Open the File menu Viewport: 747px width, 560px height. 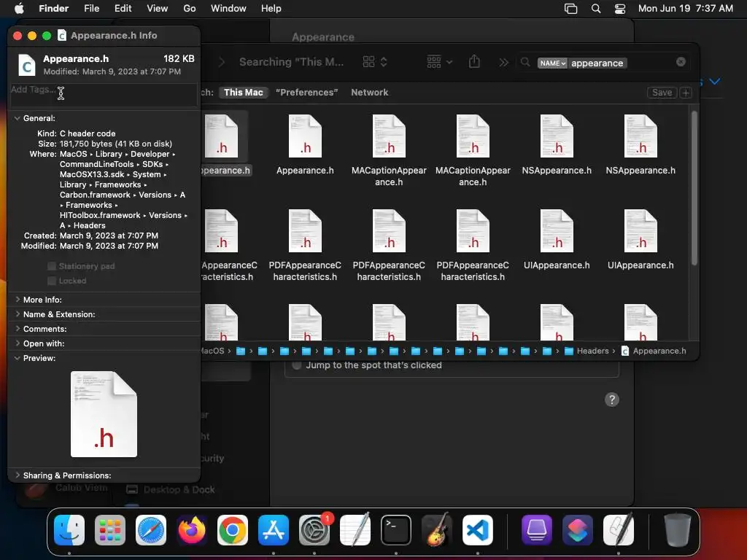[91, 9]
